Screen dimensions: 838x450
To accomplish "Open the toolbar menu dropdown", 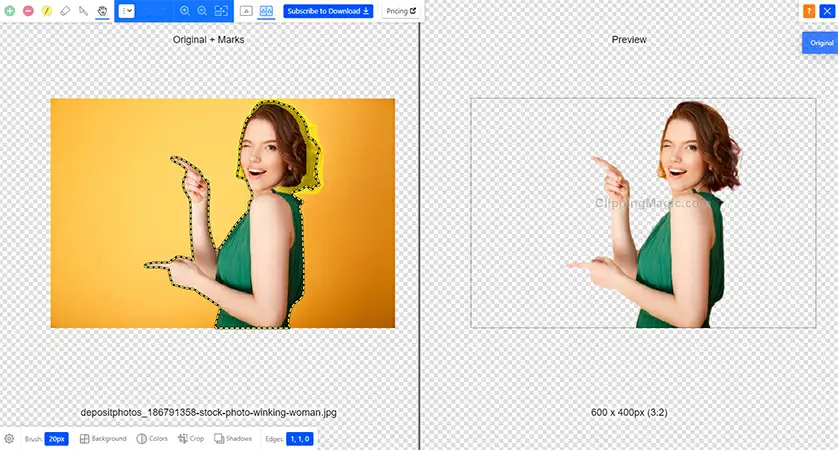I will (x=127, y=11).
